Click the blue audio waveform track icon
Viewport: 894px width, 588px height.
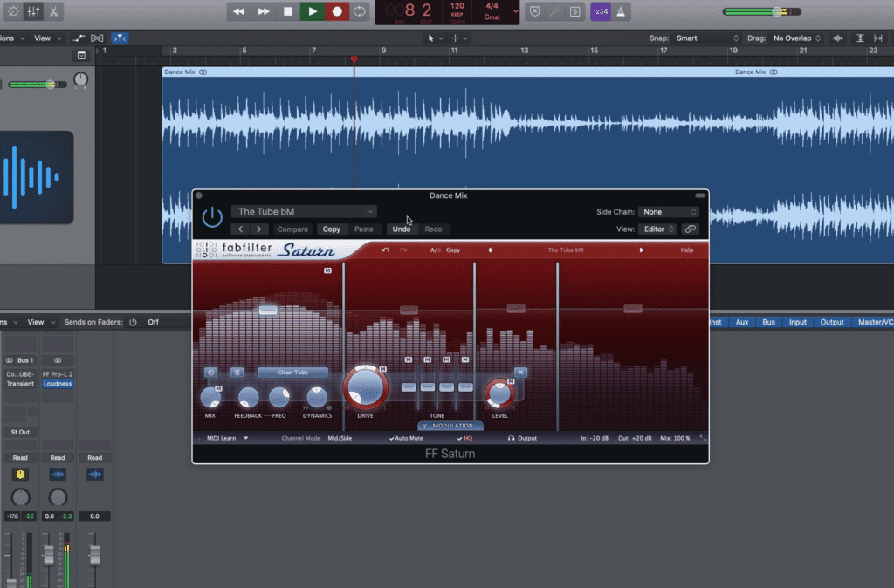click(x=36, y=177)
